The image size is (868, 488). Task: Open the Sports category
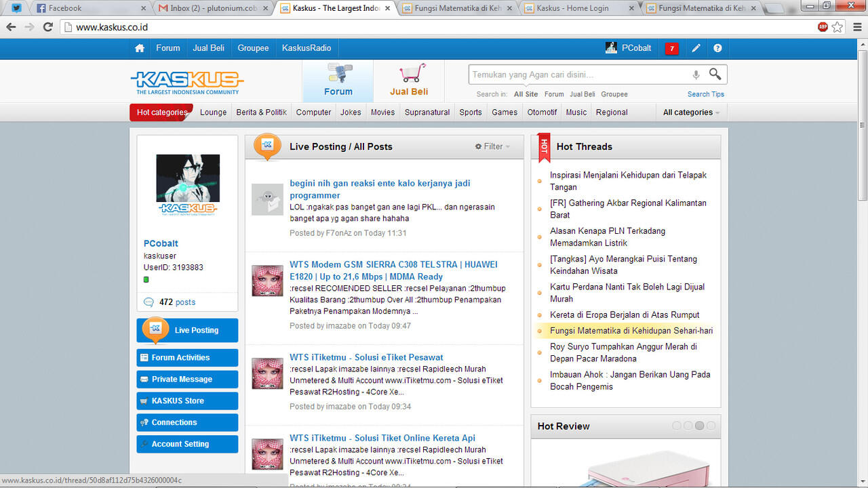pos(471,113)
